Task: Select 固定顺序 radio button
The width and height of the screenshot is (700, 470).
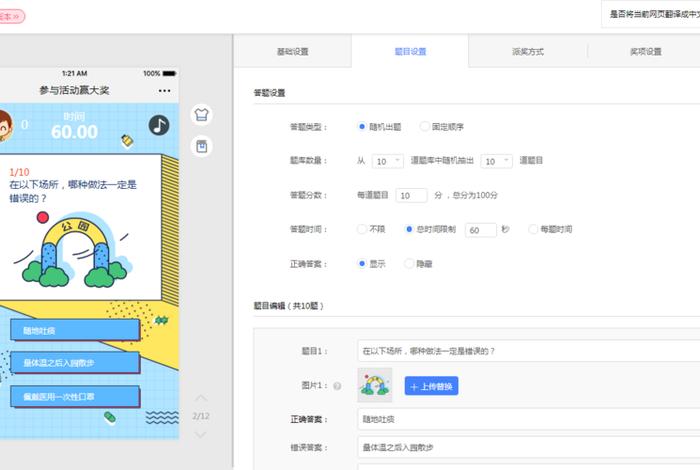Action: [x=424, y=127]
